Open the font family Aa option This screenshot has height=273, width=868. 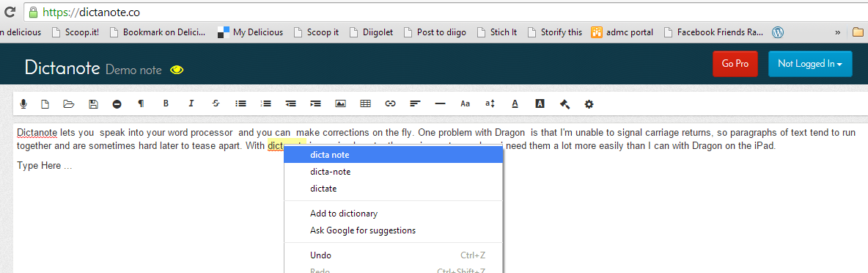465,103
